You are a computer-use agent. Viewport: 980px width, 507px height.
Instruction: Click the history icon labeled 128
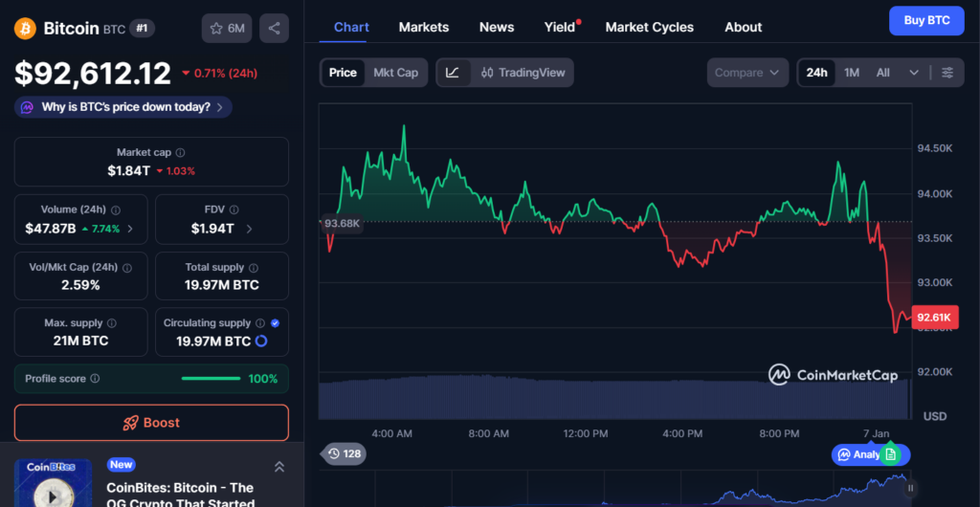(x=344, y=453)
